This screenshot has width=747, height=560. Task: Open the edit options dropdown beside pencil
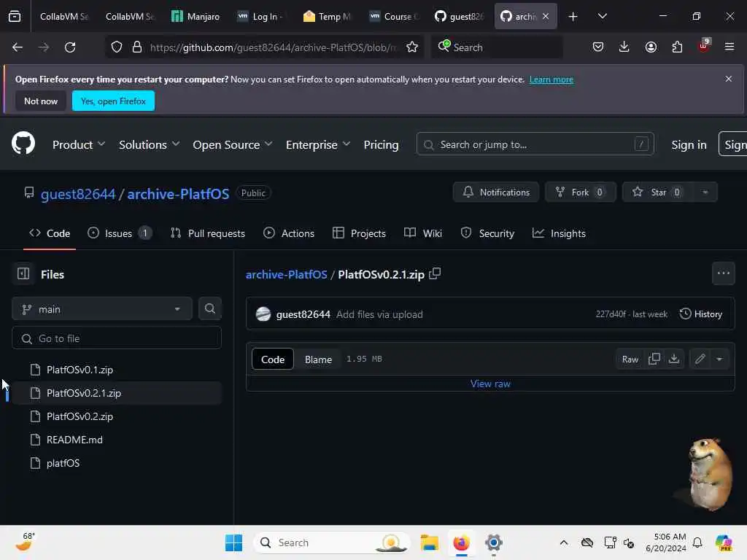click(719, 359)
